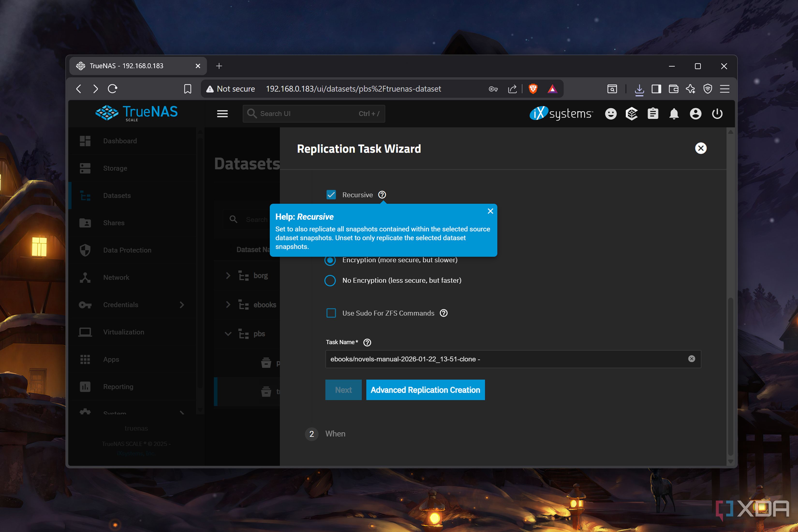Bookmark this page in browser
Screen dimensions: 798x532
[x=188, y=89]
